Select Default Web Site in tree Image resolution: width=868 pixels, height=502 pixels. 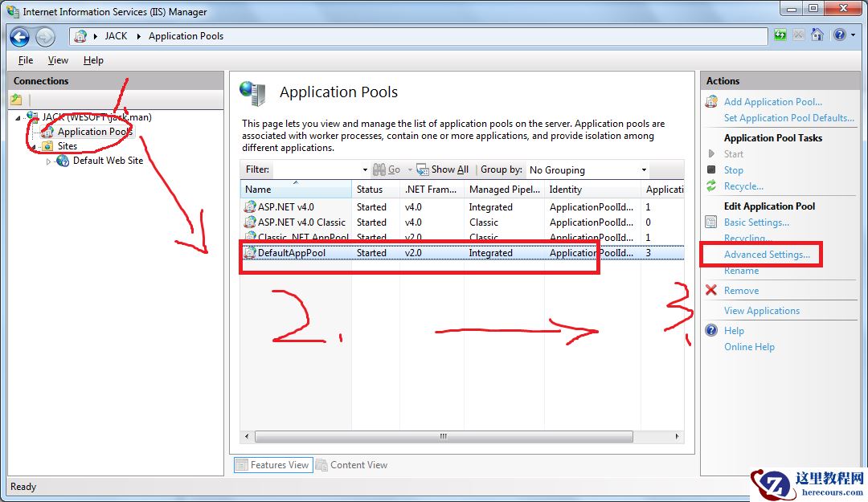(x=108, y=161)
